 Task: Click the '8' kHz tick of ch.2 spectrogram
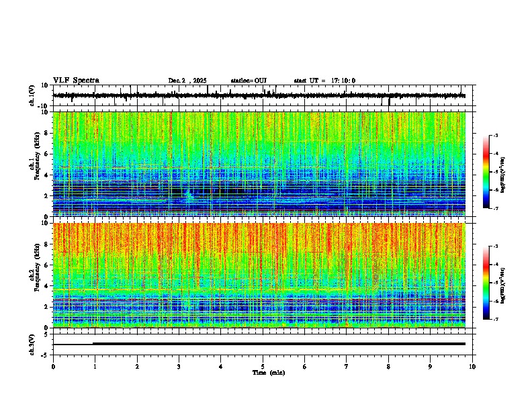[46, 244]
